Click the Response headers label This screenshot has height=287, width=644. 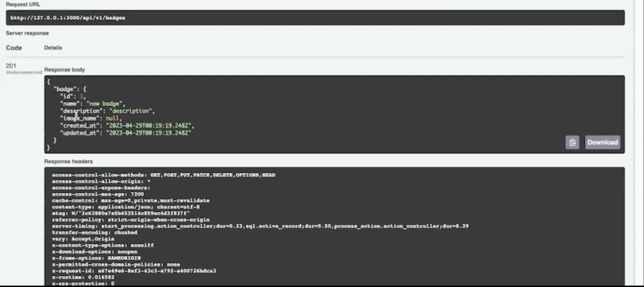click(x=69, y=162)
